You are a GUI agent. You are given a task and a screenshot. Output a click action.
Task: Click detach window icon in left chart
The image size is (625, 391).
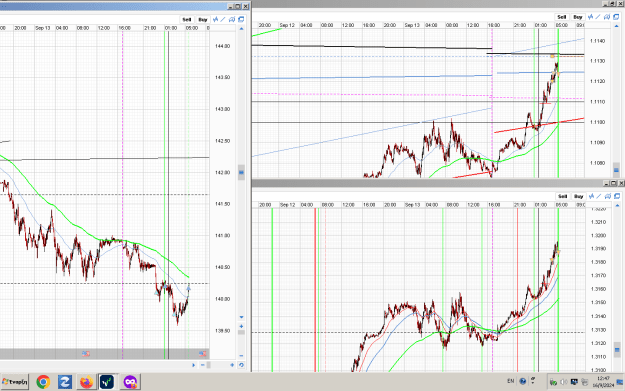pyautogui.click(x=241, y=19)
